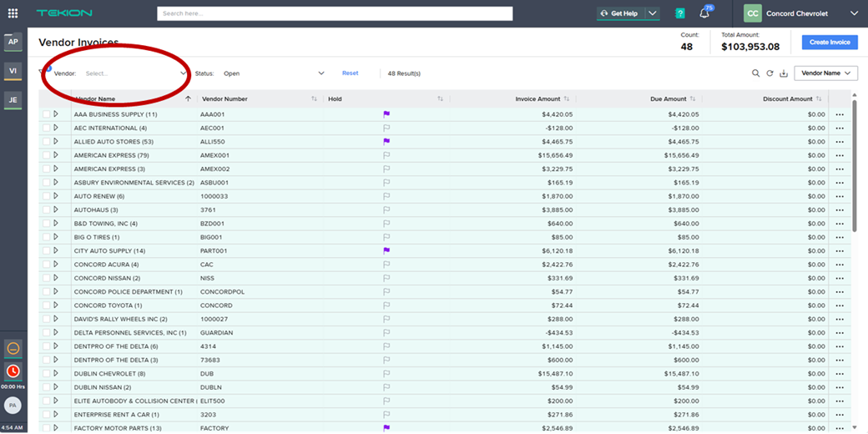
Task: Refresh the vendor invoices list
Action: (770, 73)
